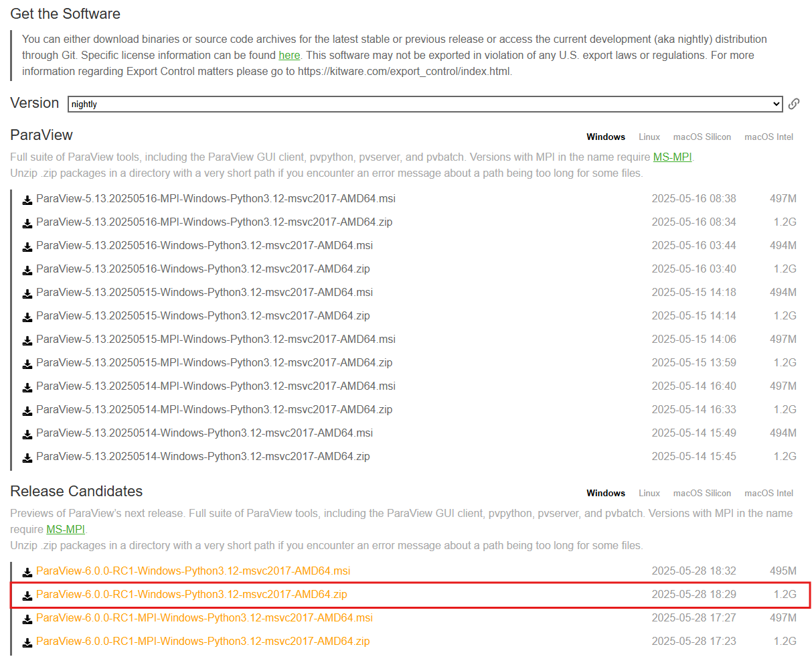
Task: Select macOS Intel tab in Release Candidates
Action: coord(768,493)
